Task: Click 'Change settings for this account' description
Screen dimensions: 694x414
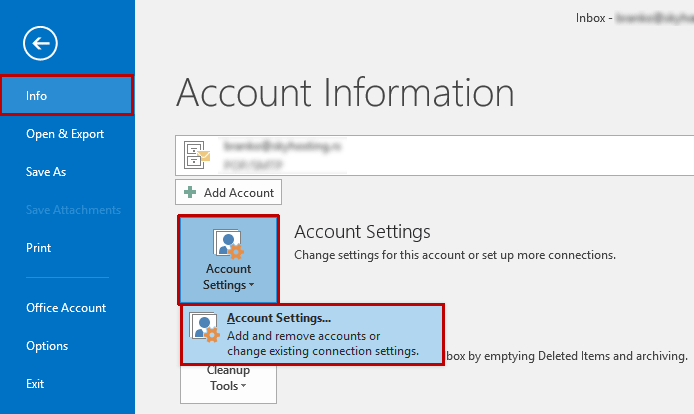Action: [455, 255]
